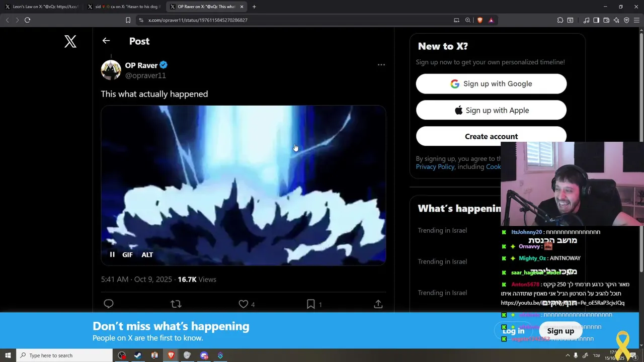Open the Privacy Policy link
This screenshot has width=644, height=362.
tap(435, 166)
